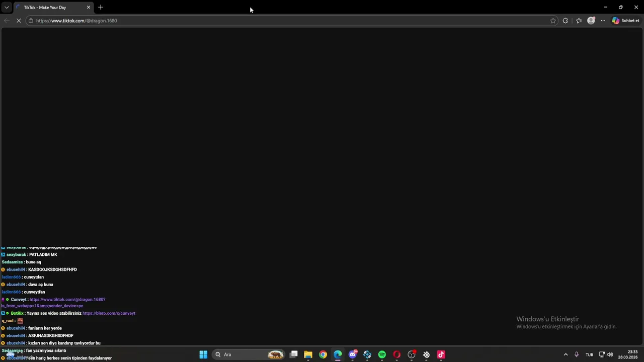The image size is (644, 362).
Task: Click message 'KASDGOJKSDGHSDFHFD' in chat
Action: click(x=52, y=269)
